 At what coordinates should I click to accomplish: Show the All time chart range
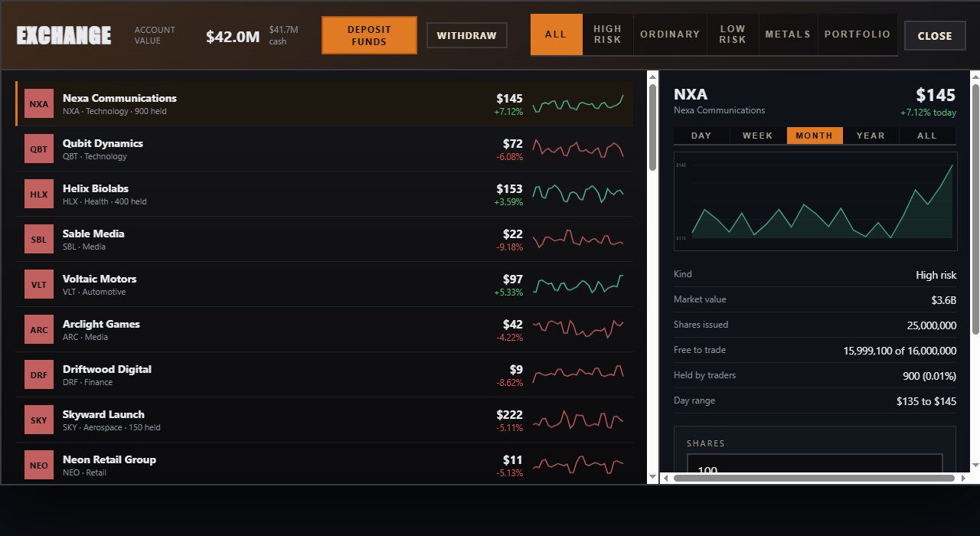(927, 136)
